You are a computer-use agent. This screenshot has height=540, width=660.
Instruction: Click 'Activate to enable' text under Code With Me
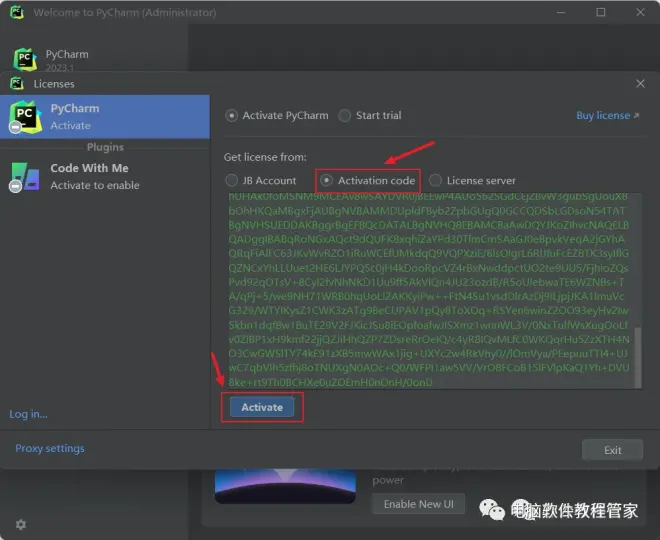tap(95, 185)
